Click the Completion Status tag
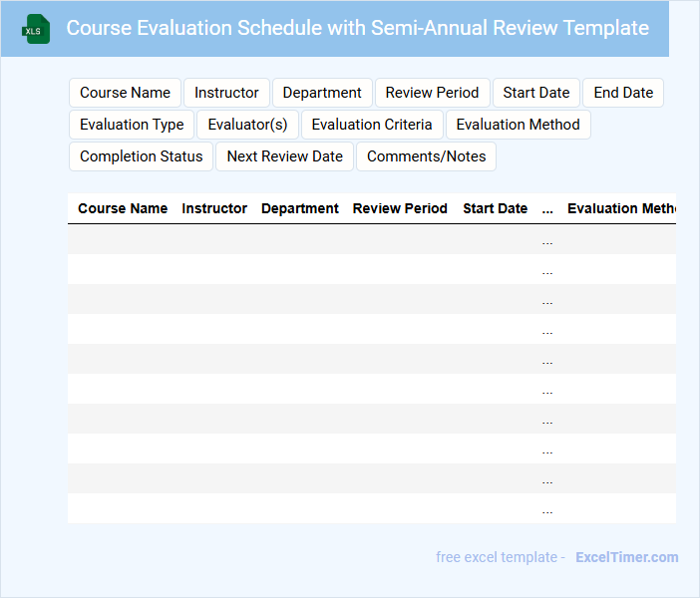 click(x=141, y=156)
